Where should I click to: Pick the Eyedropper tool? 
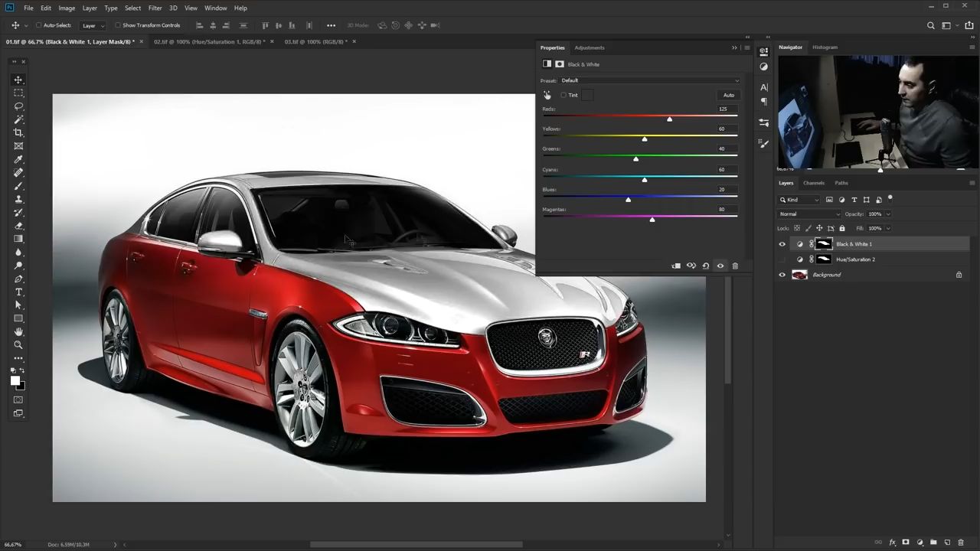tap(18, 159)
